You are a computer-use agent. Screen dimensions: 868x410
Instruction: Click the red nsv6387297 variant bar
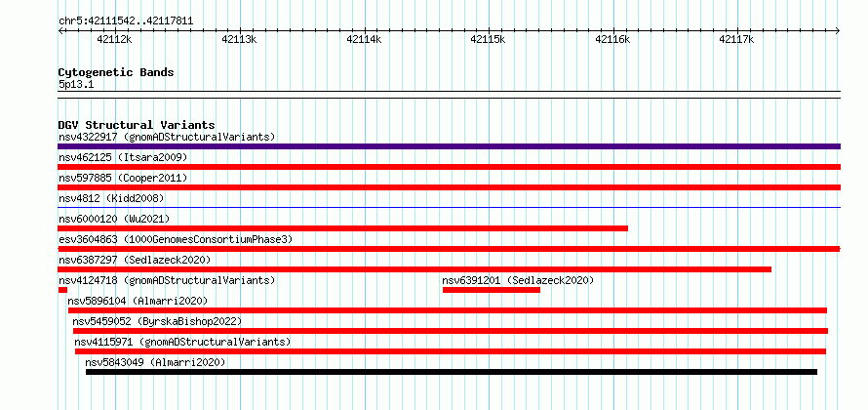pos(414,269)
